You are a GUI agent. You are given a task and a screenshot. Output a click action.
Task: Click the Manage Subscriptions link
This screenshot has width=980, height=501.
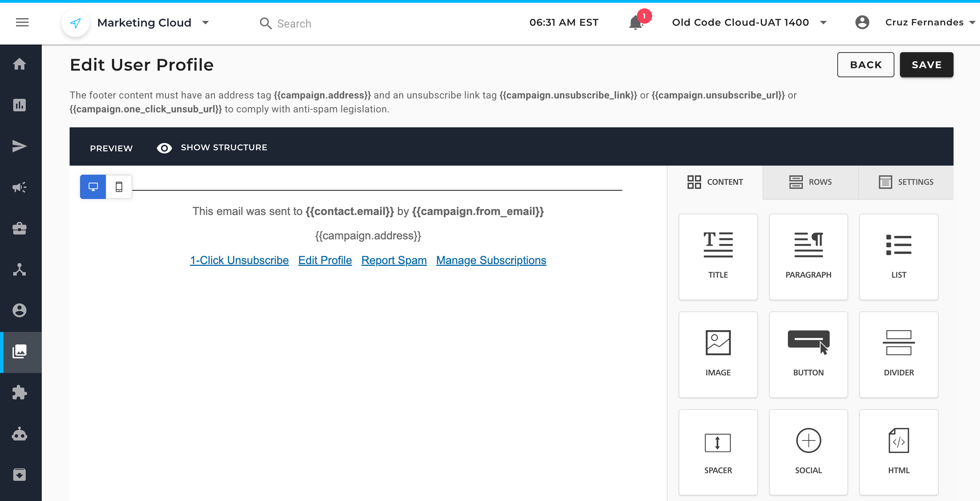tap(491, 260)
